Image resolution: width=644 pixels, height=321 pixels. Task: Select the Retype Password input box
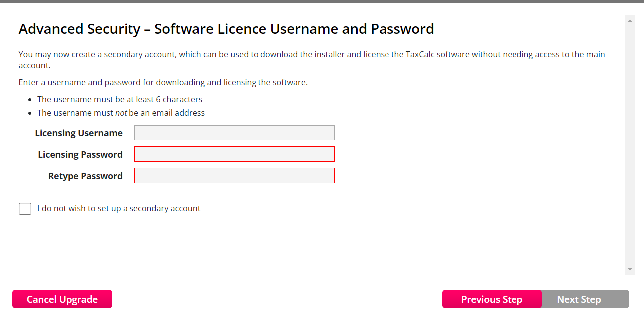(234, 176)
